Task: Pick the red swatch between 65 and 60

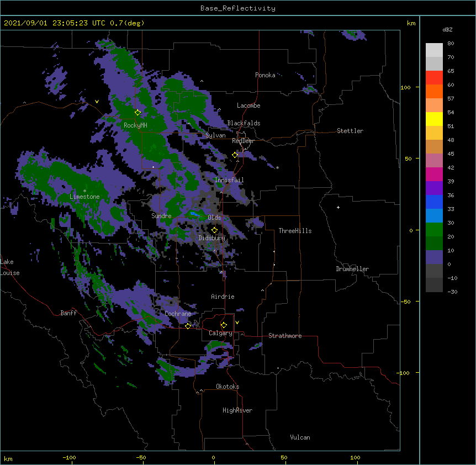Action: [x=434, y=78]
